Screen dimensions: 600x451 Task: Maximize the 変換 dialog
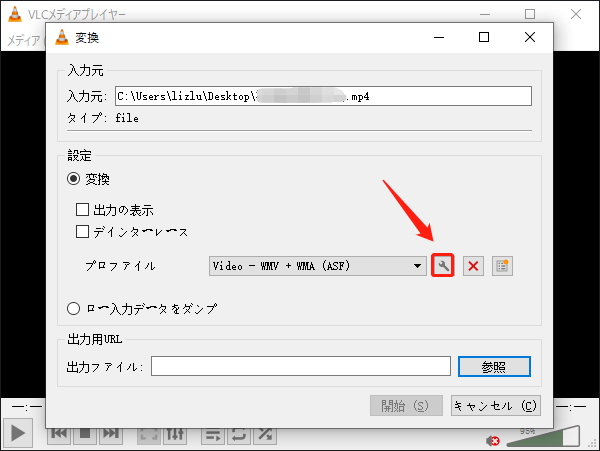484,37
